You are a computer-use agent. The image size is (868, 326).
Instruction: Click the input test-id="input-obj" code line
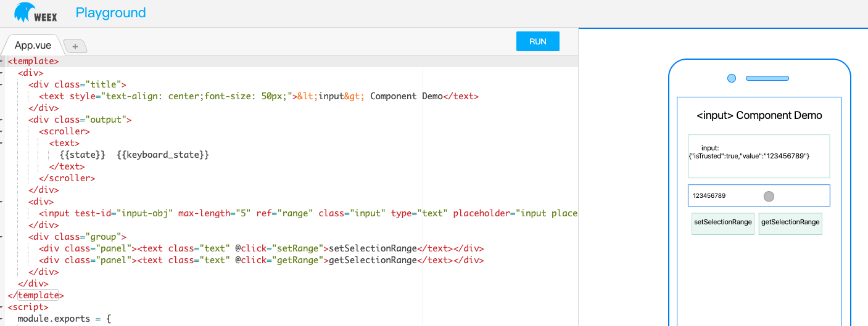[x=308, y=214]
